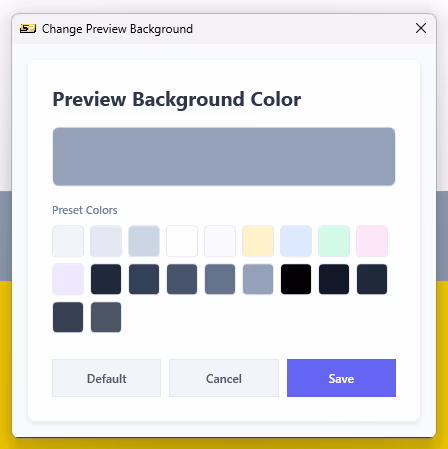Select the third swatch in the top row
Screen dimensions: 448x449
(x=144, y=241)
